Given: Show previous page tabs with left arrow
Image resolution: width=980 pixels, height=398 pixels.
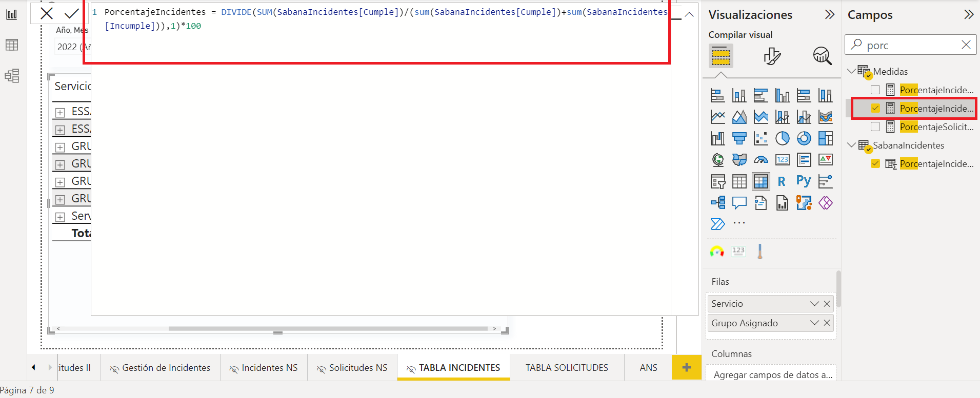Looking at the screenshot, I should [33, 367].
